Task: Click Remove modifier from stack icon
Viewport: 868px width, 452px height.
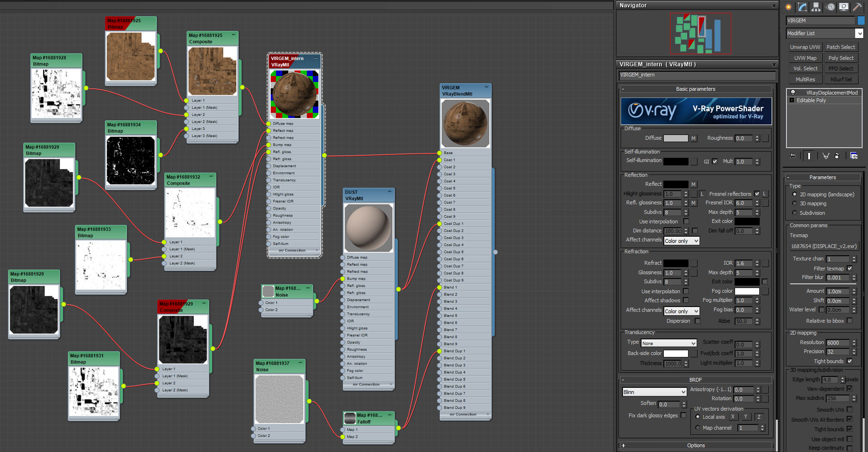Action: (837, 155)
